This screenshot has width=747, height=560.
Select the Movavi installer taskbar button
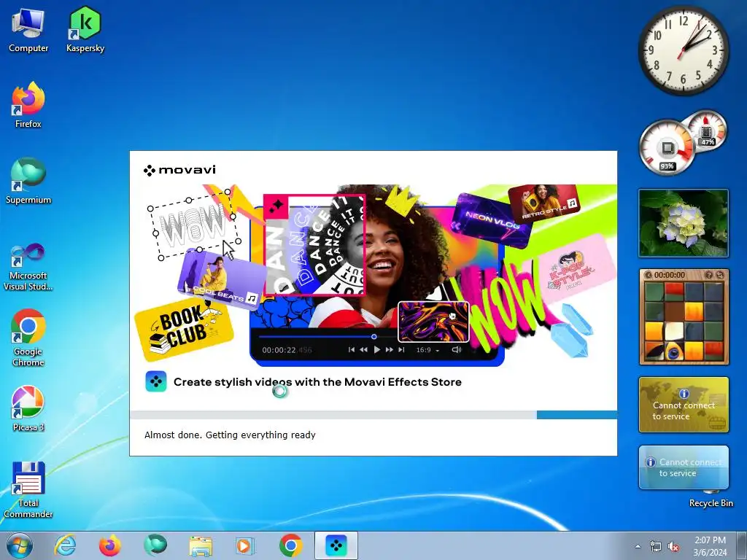coord(336,545)
